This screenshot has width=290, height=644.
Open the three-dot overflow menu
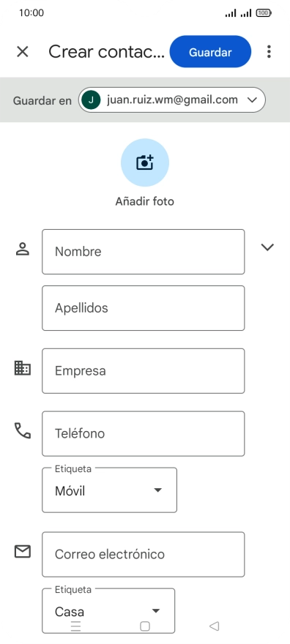coord(269,52)
